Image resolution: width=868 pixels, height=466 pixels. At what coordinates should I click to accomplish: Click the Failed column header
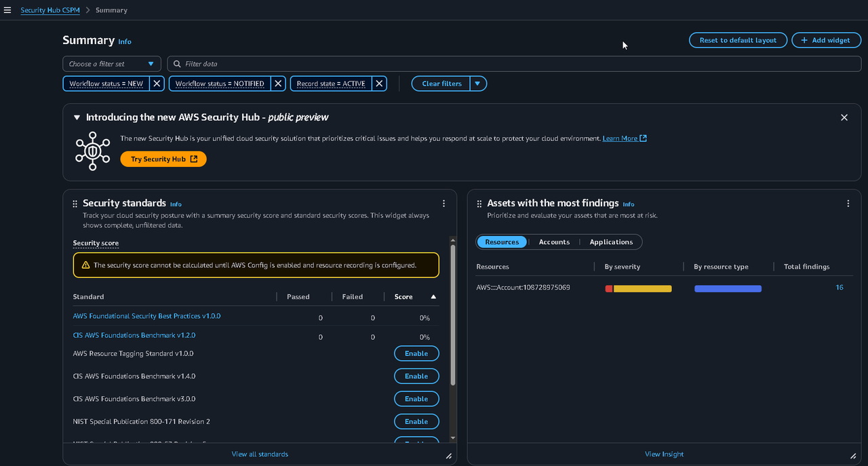353,296
